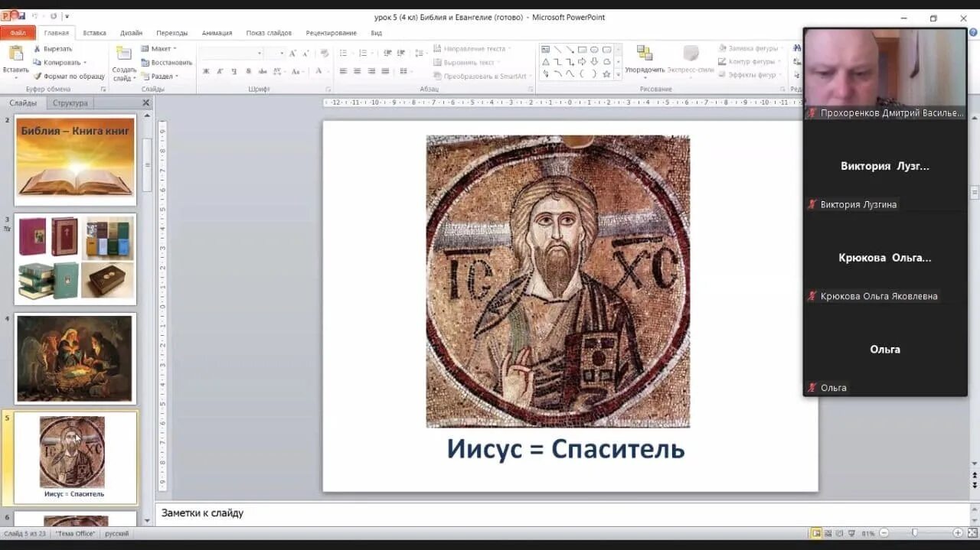980x550 pixels.
Task: Open the Направление текста dropdown
Action: pos(472,49)
